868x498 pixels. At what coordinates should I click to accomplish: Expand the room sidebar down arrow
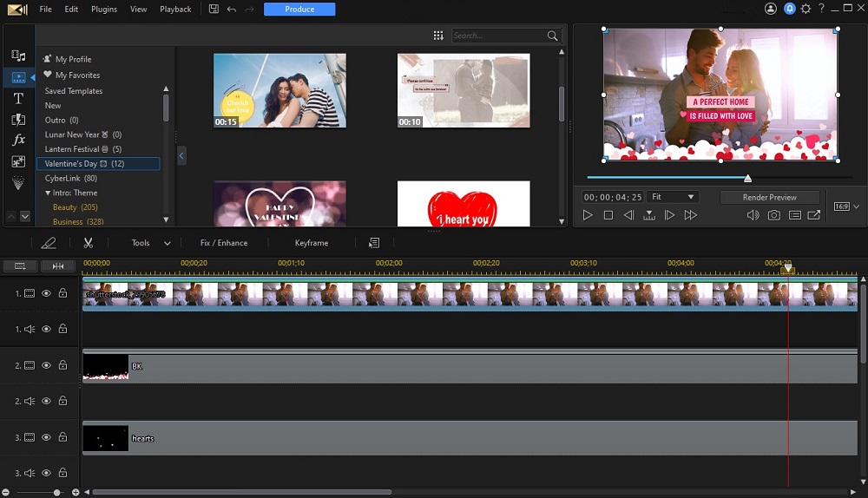coord(25,216)
